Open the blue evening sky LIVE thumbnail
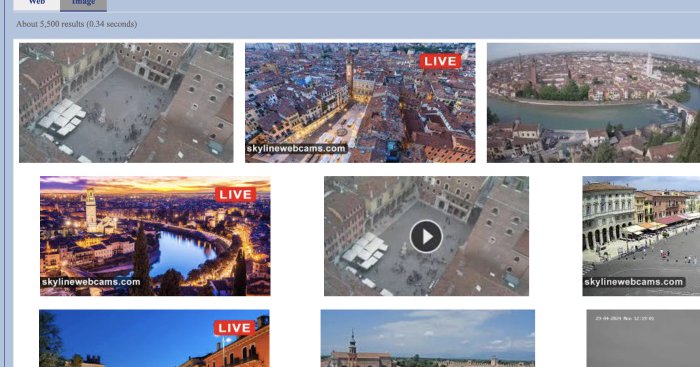 tap(154, 338)
